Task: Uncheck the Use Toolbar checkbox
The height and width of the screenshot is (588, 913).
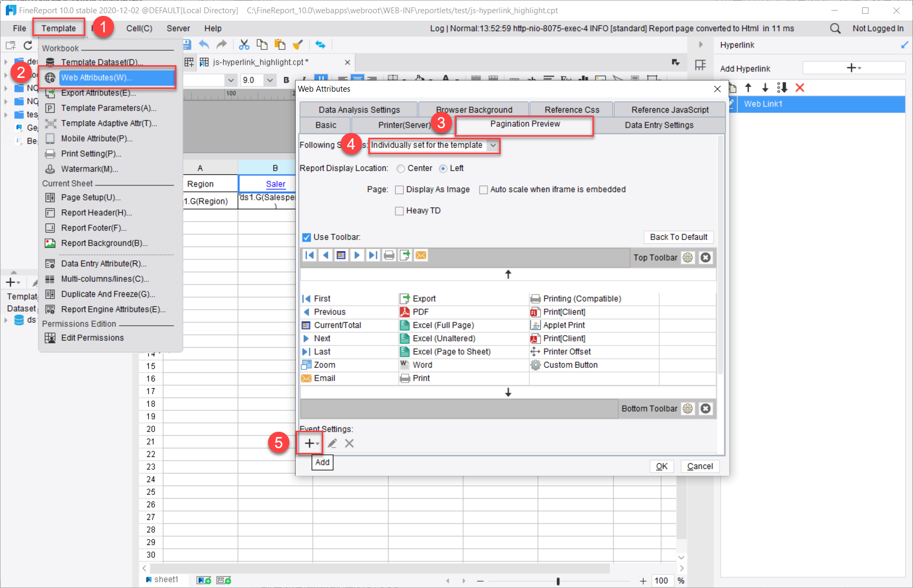Action: (x=306, y=237)
